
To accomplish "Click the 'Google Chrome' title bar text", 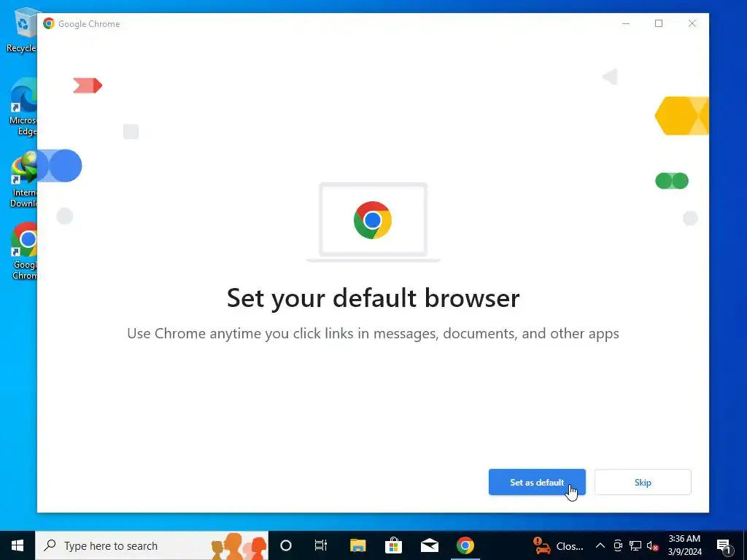I will 89,24.
